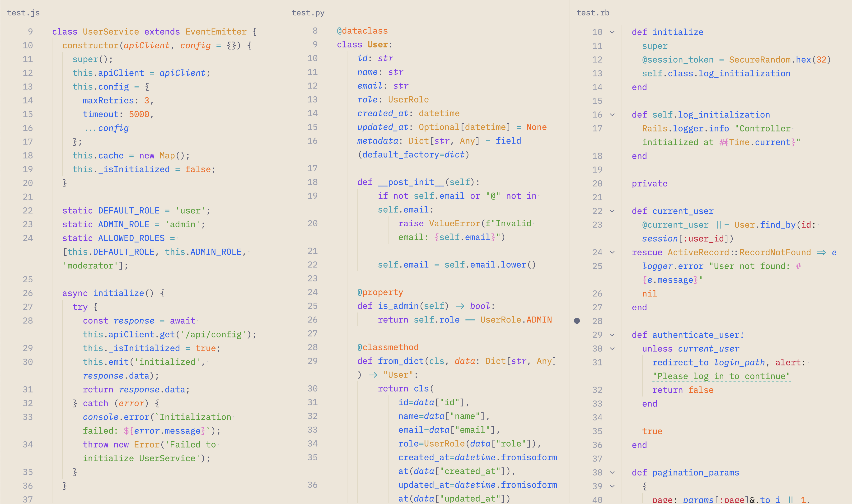This screenshot has height=504, width=852.
Task: Collapse the fold chevron at test.rb line 16
Action: [612, 115]
